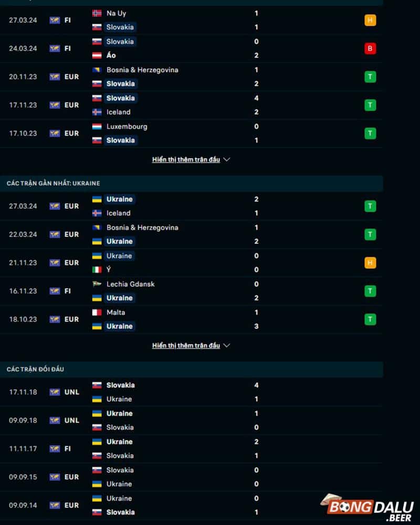Click the Iceland flag in the Ukraine section
This screenshot has height=525, width=420.
tap(96, 213)
